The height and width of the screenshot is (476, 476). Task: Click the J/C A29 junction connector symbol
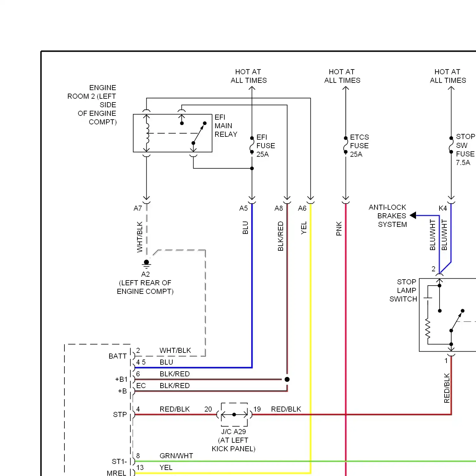point(234,414)
